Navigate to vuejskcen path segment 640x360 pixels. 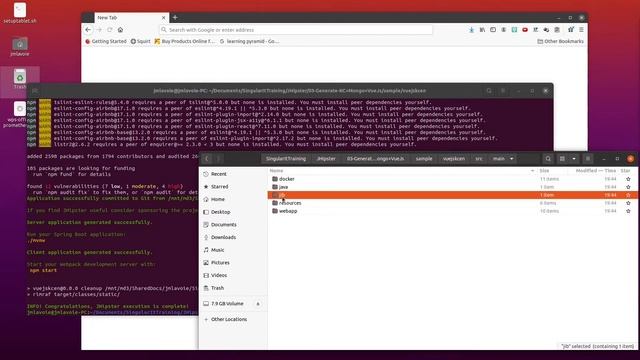pos(454,159)
